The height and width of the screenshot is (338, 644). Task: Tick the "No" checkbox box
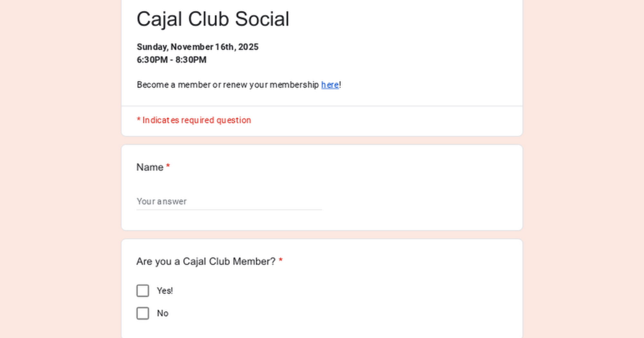[143, 313]
